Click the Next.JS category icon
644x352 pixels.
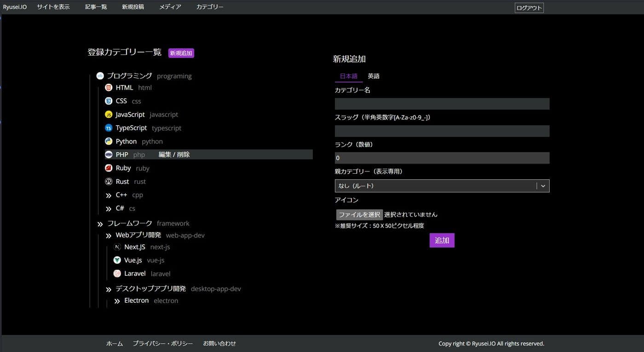pos(117,247)
